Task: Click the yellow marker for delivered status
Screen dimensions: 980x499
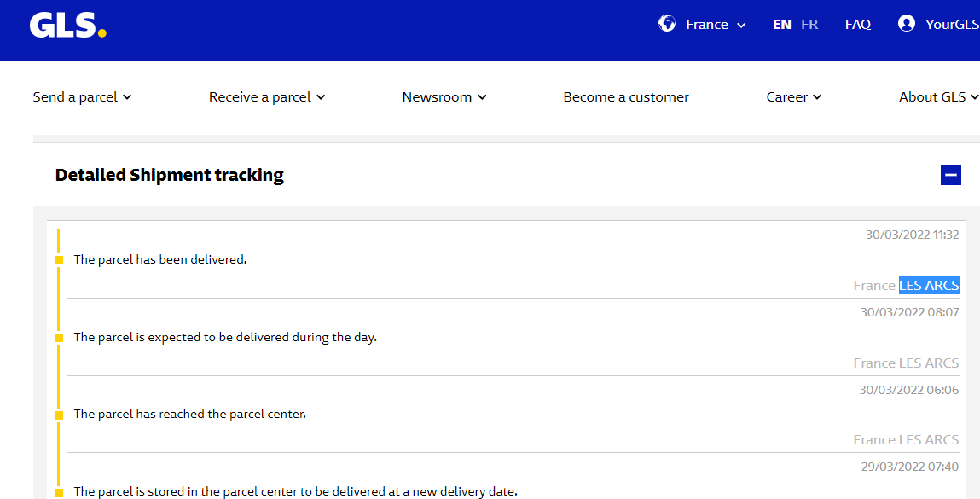Action: point(59,260)
